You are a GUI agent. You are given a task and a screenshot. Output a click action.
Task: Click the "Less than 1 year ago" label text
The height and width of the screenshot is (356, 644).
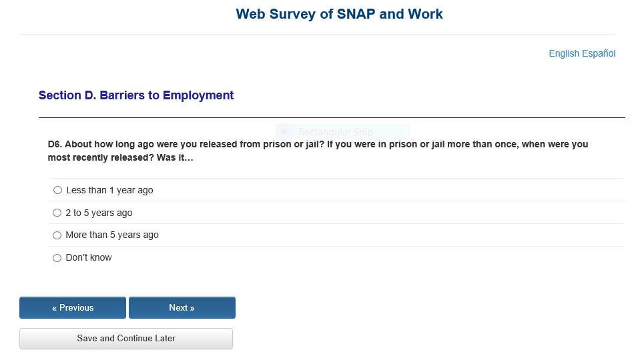point(109,191)
